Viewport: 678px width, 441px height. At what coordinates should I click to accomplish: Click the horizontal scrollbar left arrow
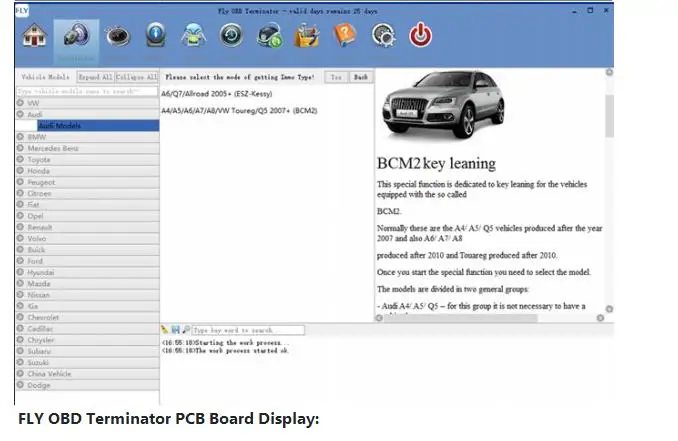coord(379,318)
